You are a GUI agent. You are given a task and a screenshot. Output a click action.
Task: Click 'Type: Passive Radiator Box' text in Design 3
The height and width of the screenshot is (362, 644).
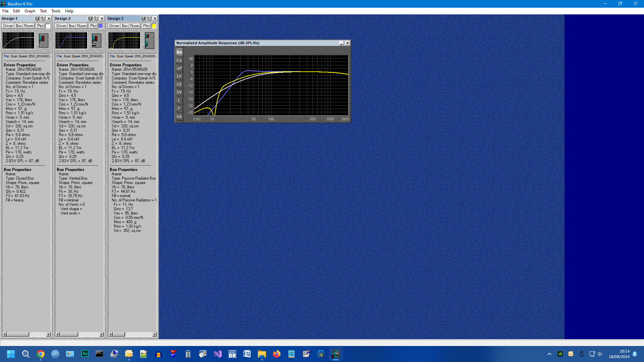[134, 178]
